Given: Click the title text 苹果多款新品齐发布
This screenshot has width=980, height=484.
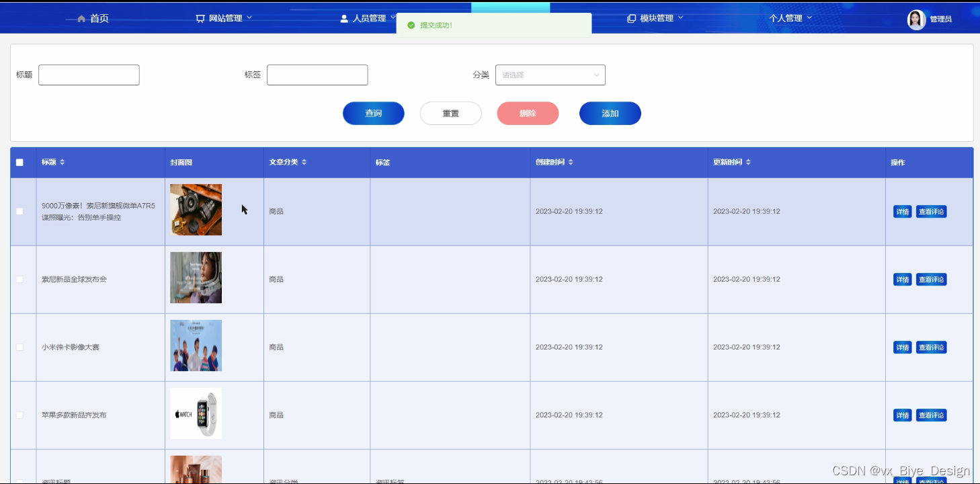Looking at the screenshot, I should [74, 415].
